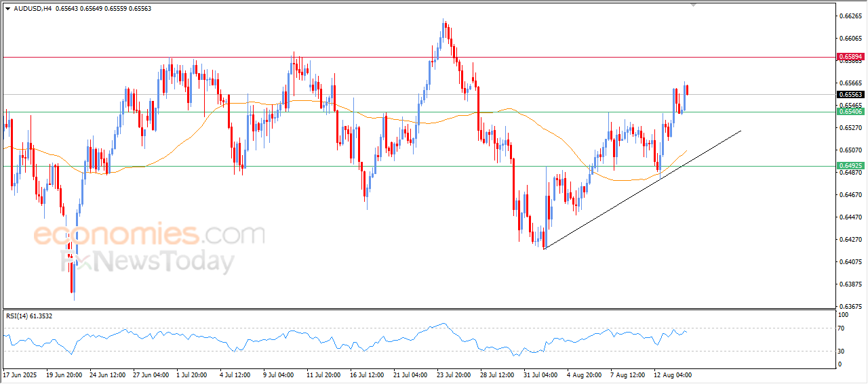Image resolution: width=868 pixels, height=384 pixels.
Task: Click the 31 Jul 04:00 time label
Action: coord(542,375)
